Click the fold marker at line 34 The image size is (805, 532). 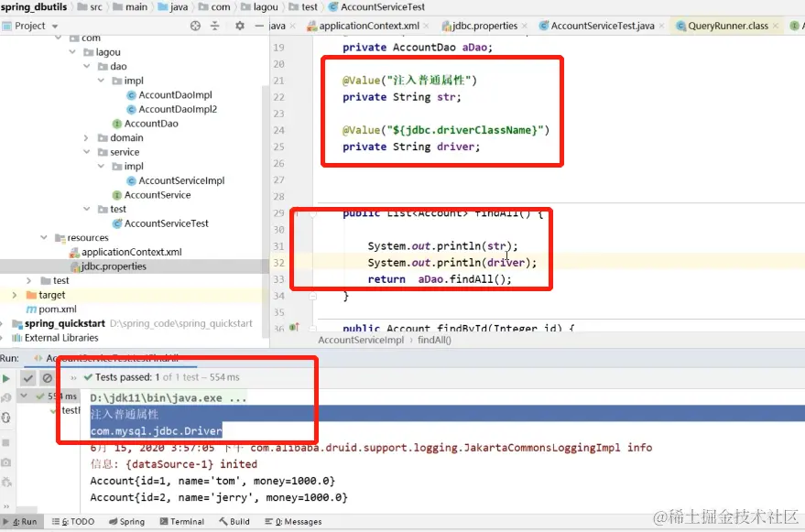(x=312, y=296)
